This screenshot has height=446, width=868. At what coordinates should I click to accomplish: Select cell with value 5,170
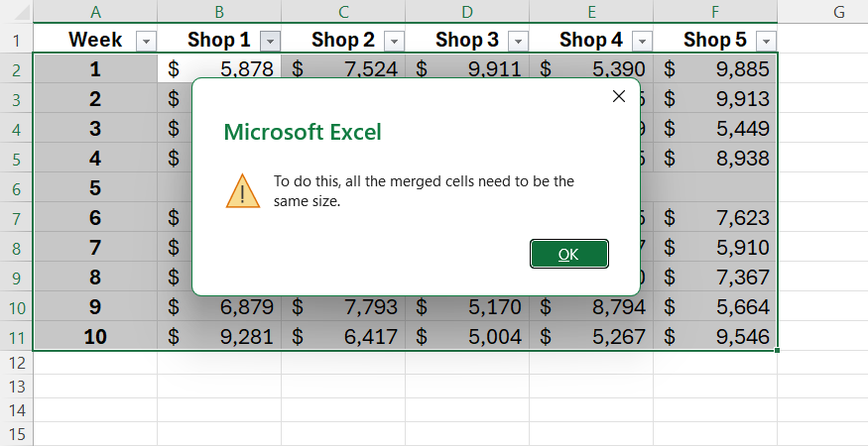pos(467,307)
